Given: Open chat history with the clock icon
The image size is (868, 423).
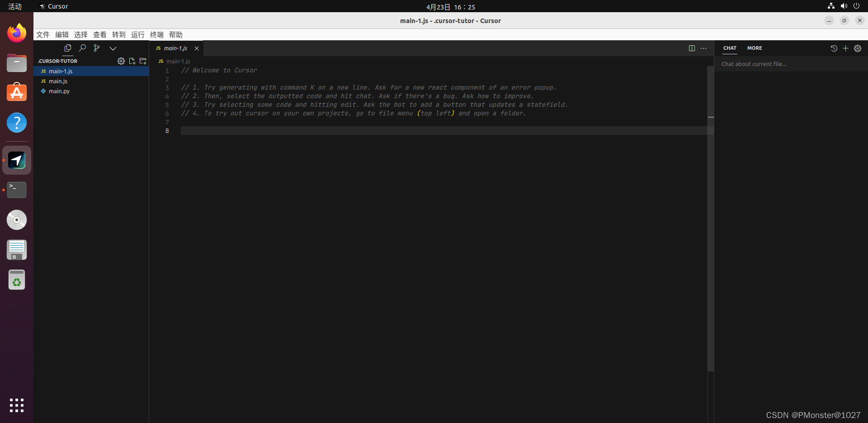Looking at the screenshot, I should (x=834, y=48).
